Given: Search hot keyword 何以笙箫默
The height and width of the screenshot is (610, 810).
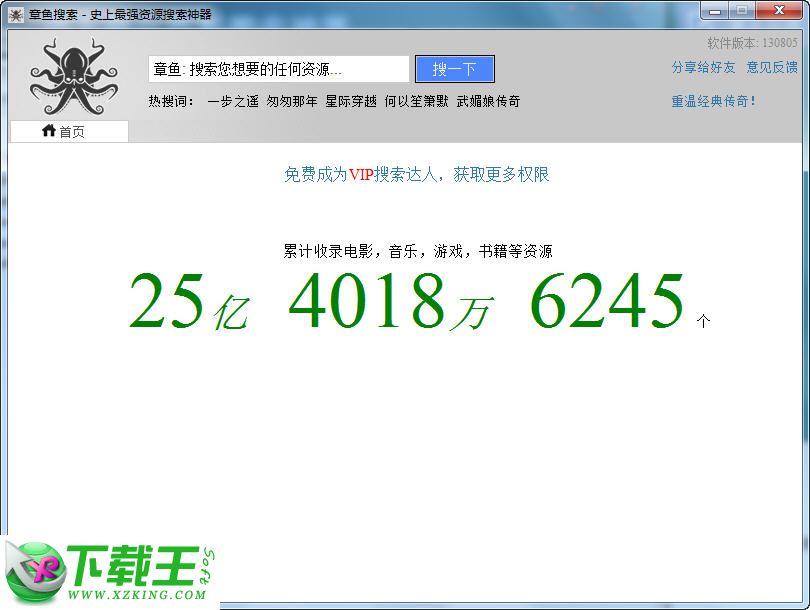Looking at the screenshot, I should tap(416, 101).
